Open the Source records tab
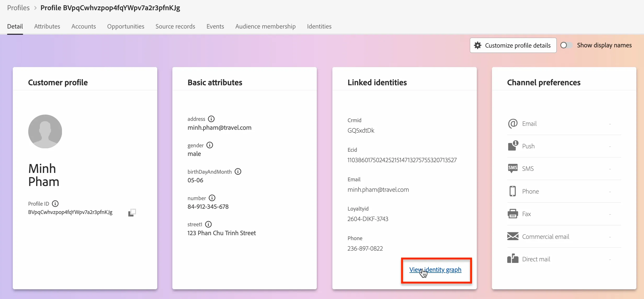The width and height of the screenshot is (644, 299). click(175, 26)
